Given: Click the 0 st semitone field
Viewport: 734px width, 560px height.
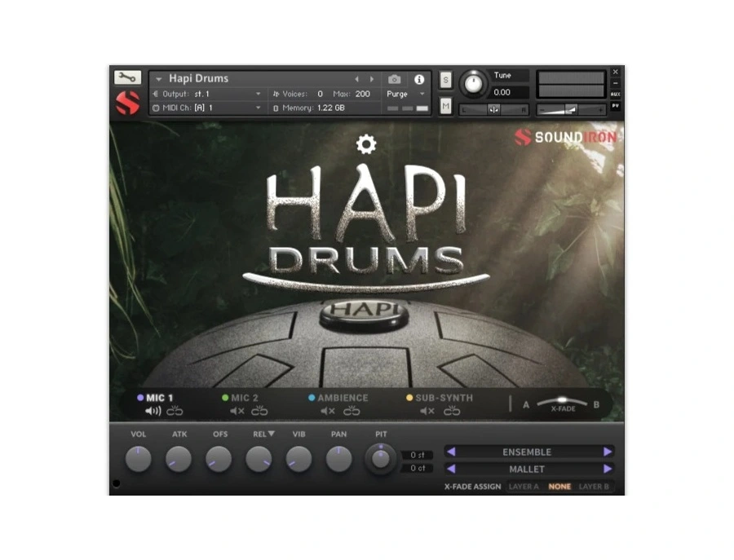Looking at the screenshot, I should pyautogui.click(x=417, y=455).
